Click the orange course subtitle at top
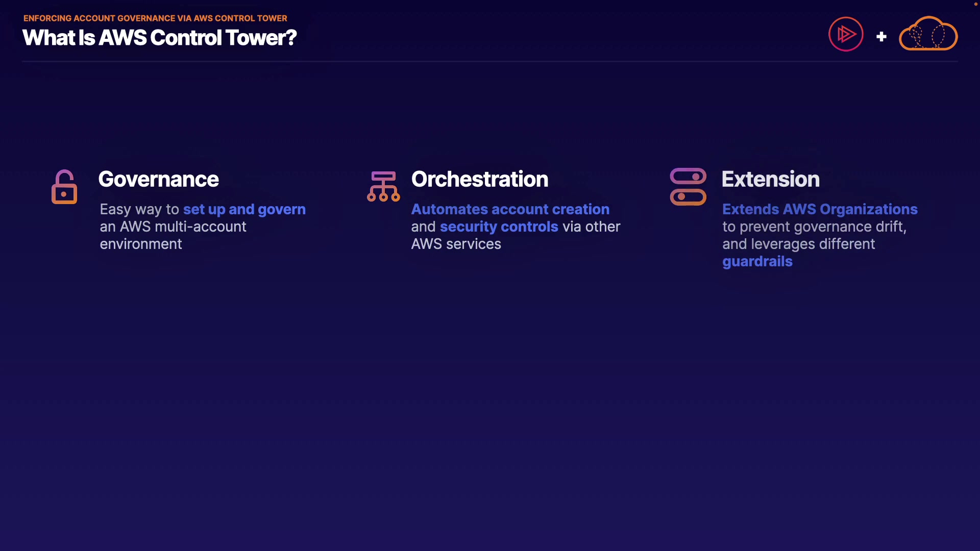This screenshot has width=980, height=551. [155, 18]
